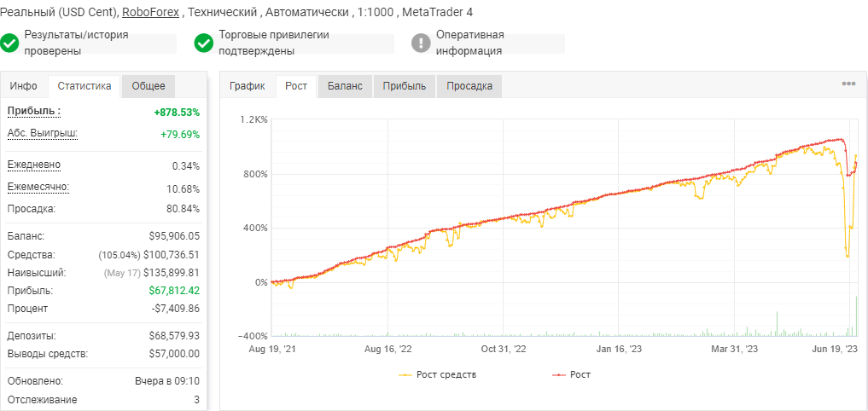Click the Ежемесячно label
This screenshot has height=411, width=868.
[38, 187]
